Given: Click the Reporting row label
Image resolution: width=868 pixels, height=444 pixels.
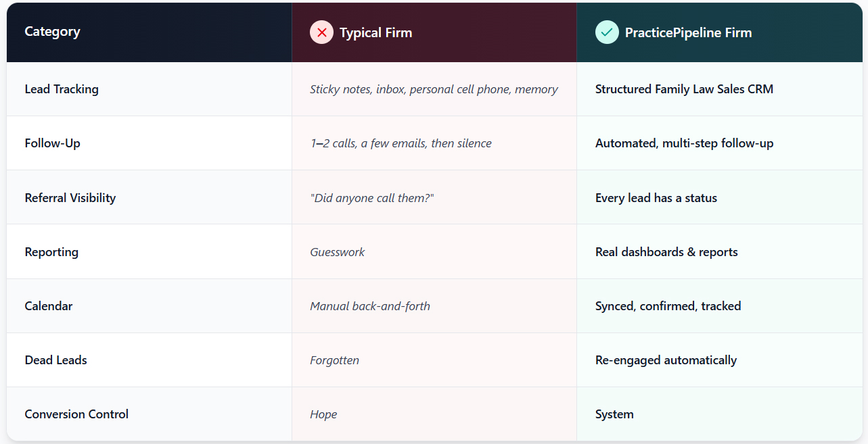Looking at the screenshot, I should [51, 252].
